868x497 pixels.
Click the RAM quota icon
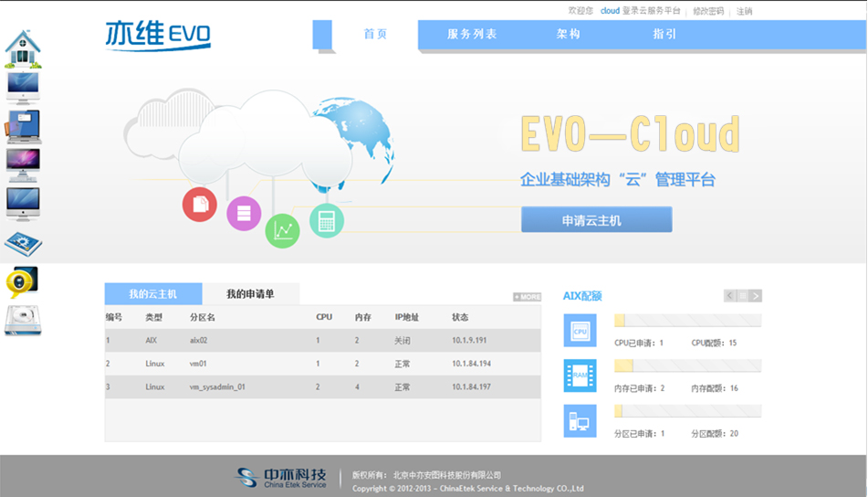[580, 375]
